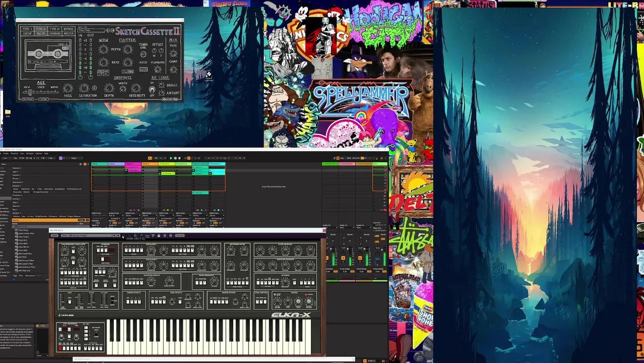The image size is (644, 363).
Task: Select the Hiss knob in Sketch Cassette
Action: pos(68,88)
